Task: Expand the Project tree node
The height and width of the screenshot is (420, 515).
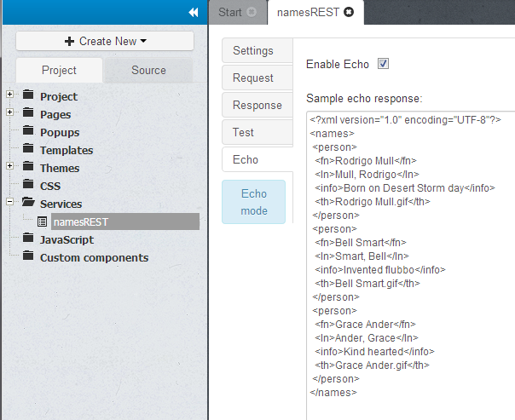Action: coord(9,96)
